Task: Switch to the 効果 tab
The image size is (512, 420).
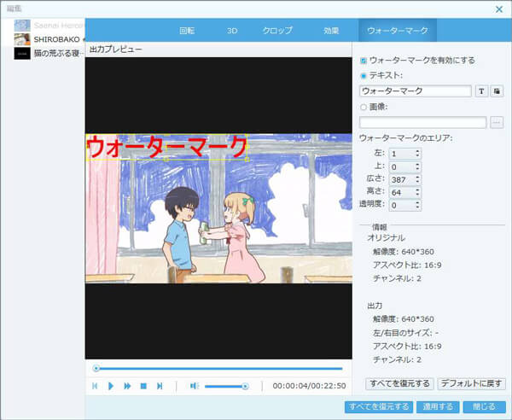Action: click(x=331, y=31)
